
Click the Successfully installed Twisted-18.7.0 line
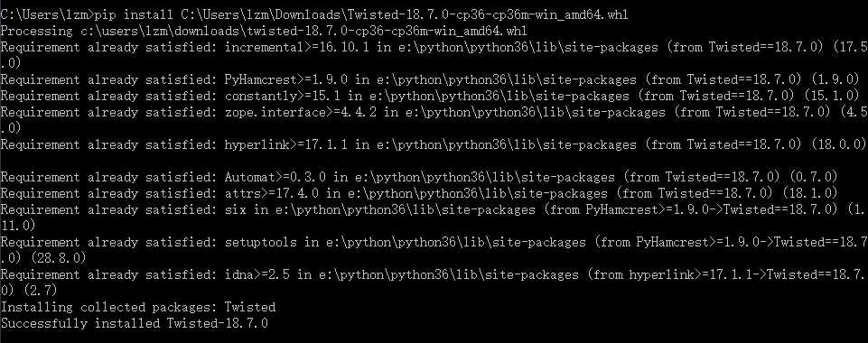coord(134,323)
